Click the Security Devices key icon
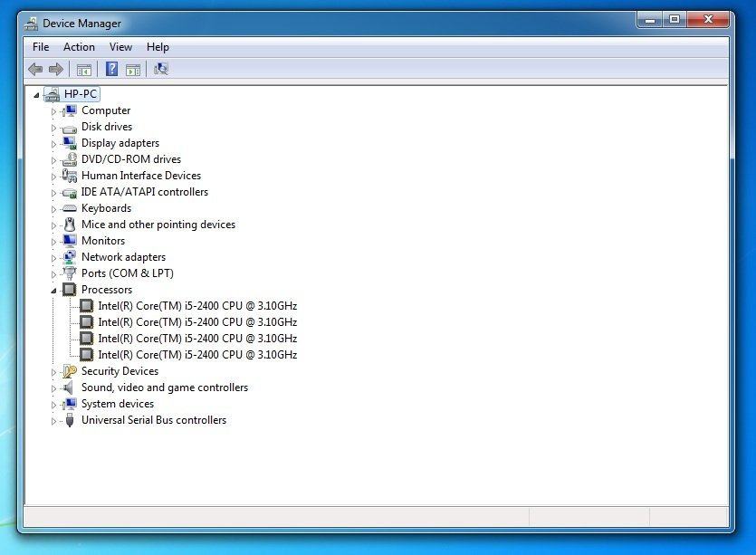Viewport: 756px width, 555px height. (x=70, y=371)
